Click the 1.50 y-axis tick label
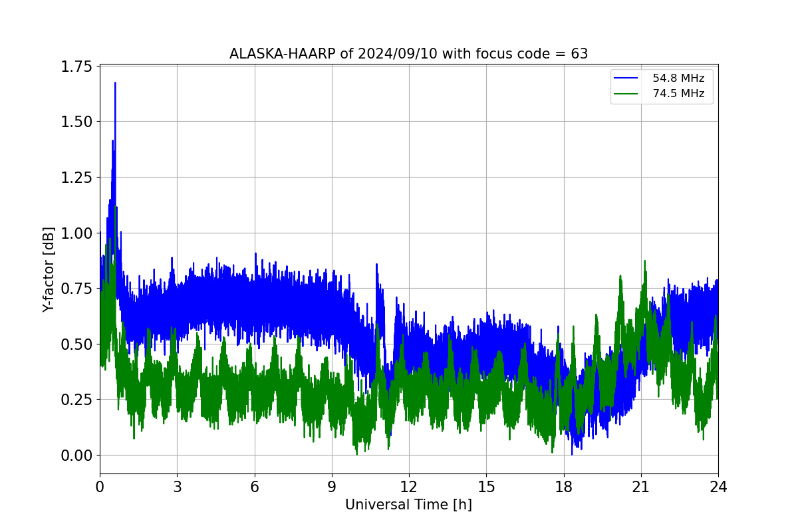Viewport: 798px width, 532px height. [77, 122]
